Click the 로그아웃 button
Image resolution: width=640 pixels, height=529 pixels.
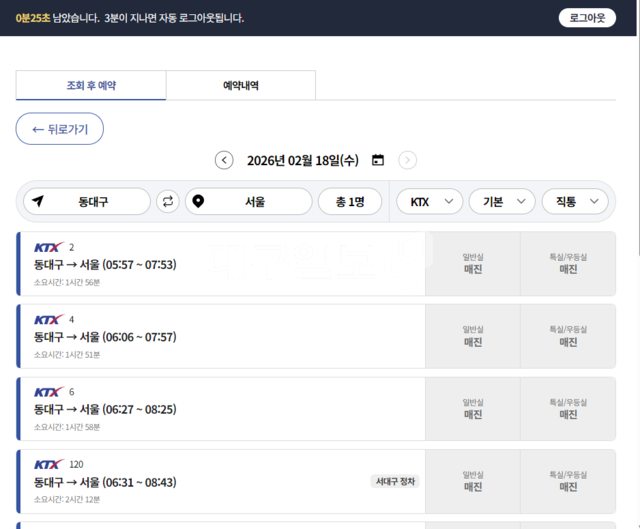click(587, 18)
